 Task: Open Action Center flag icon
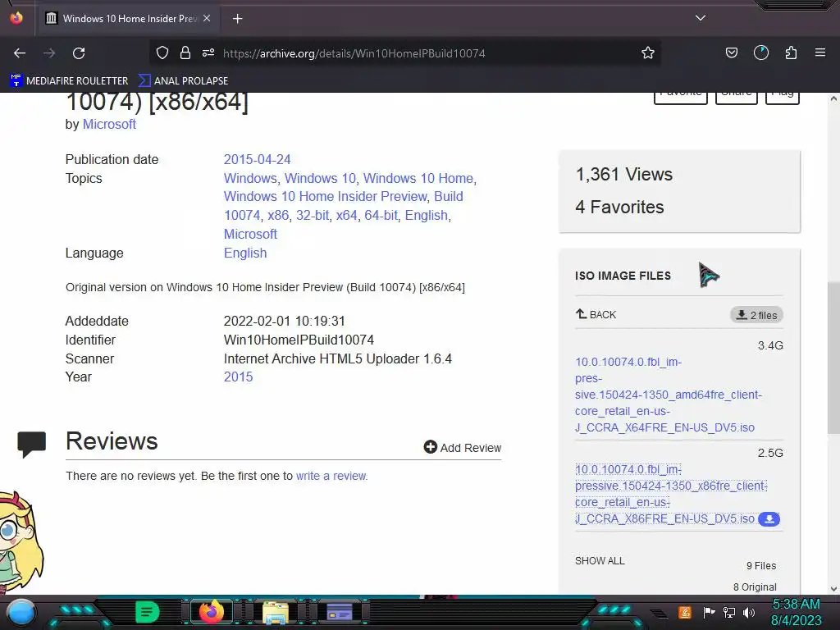[x=709, y=612]
